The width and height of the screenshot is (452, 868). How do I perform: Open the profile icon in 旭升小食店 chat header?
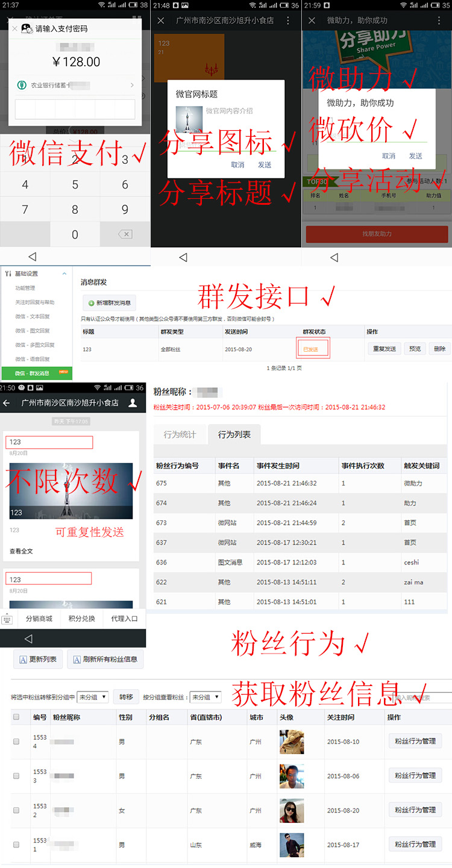[133, 403]
